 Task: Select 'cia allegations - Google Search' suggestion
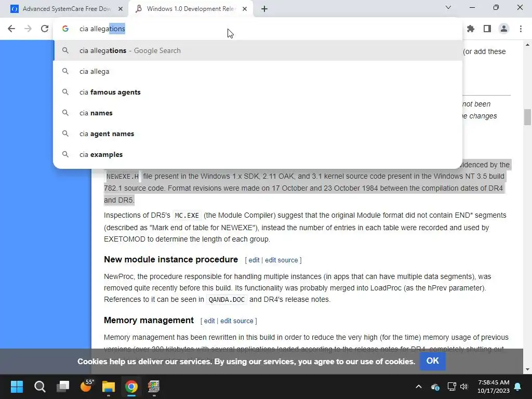click(x=258, y=50)
